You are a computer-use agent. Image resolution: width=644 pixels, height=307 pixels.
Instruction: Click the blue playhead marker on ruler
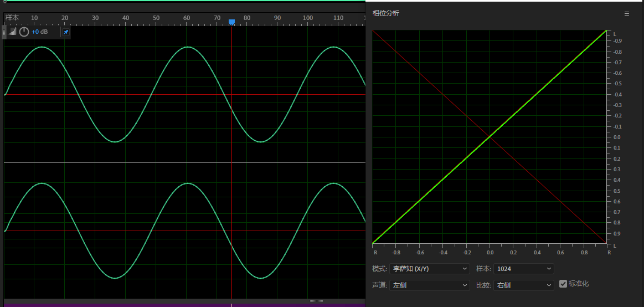click(231, 22)
